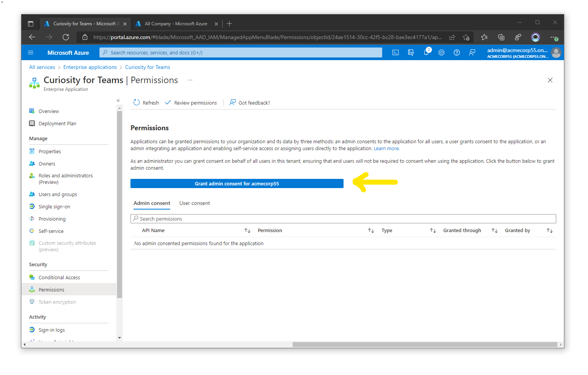
Task: Open the browser profile circle icon
Action: (x=536, y=37)
